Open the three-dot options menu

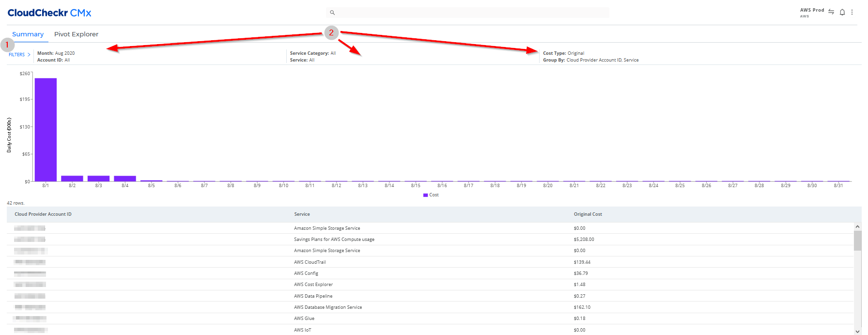[852, 12]
